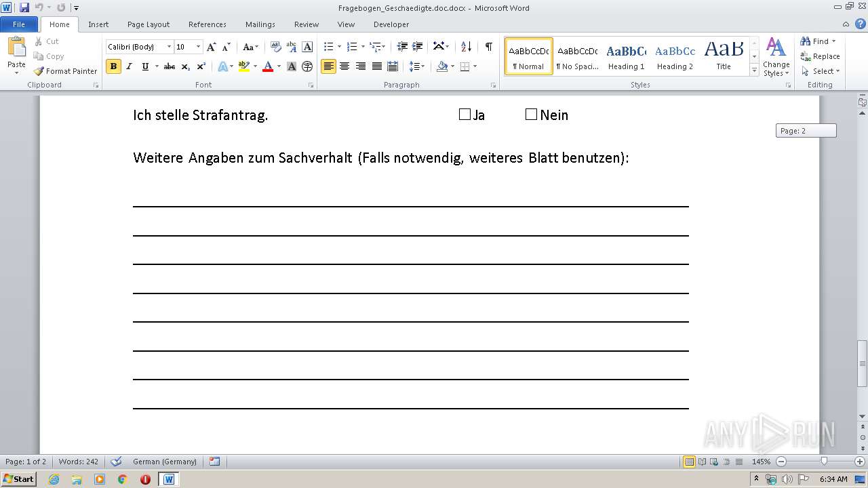Open the Font name dropdown
This screenshot has height=488, width=868.
coord(170,47)
